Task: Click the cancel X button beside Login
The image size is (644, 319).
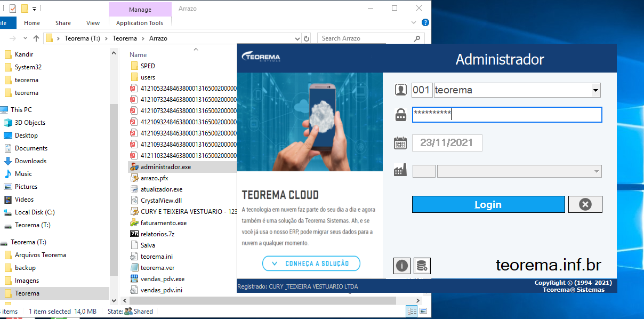Action: [585, 204]
